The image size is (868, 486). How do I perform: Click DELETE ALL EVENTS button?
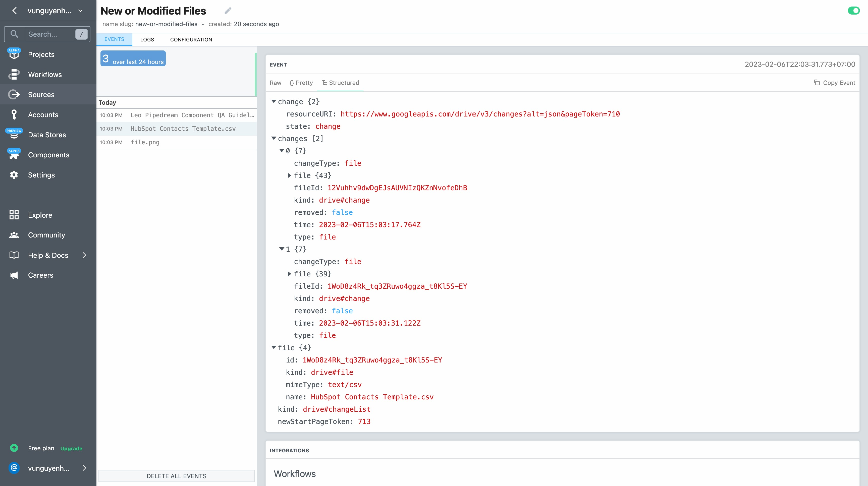click(176, 475)
